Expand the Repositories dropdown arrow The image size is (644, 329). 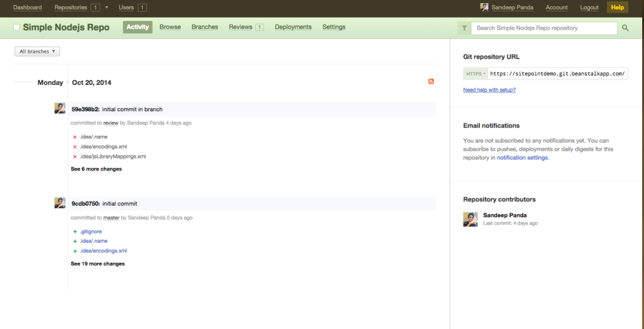click(x=106, y=8)
